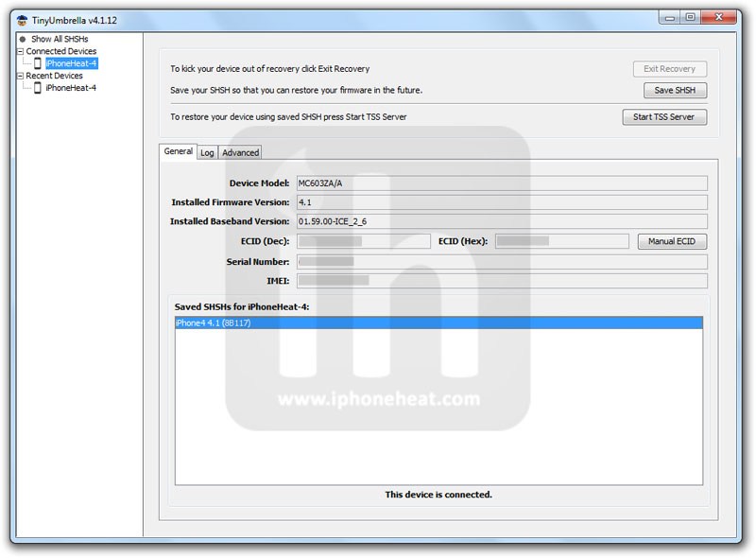This screenshot has width=756, height=558.
Task: Click the ECID (Dec) field
Action: [364, 241]
